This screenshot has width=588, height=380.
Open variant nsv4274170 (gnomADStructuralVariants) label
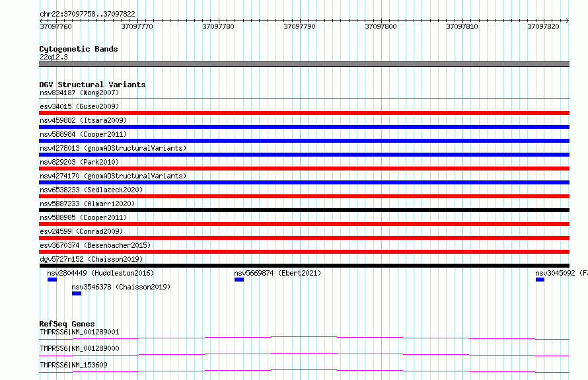113,176
